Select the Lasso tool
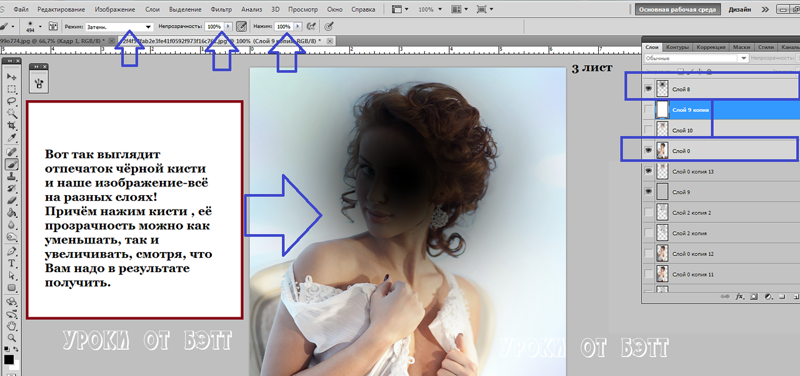 coord(12,101)
